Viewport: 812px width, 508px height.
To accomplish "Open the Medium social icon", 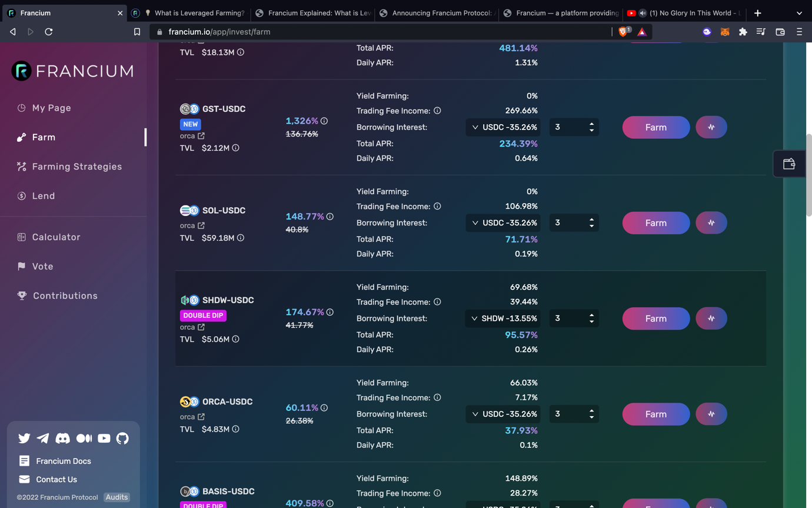I will click(x=84, y=438).
